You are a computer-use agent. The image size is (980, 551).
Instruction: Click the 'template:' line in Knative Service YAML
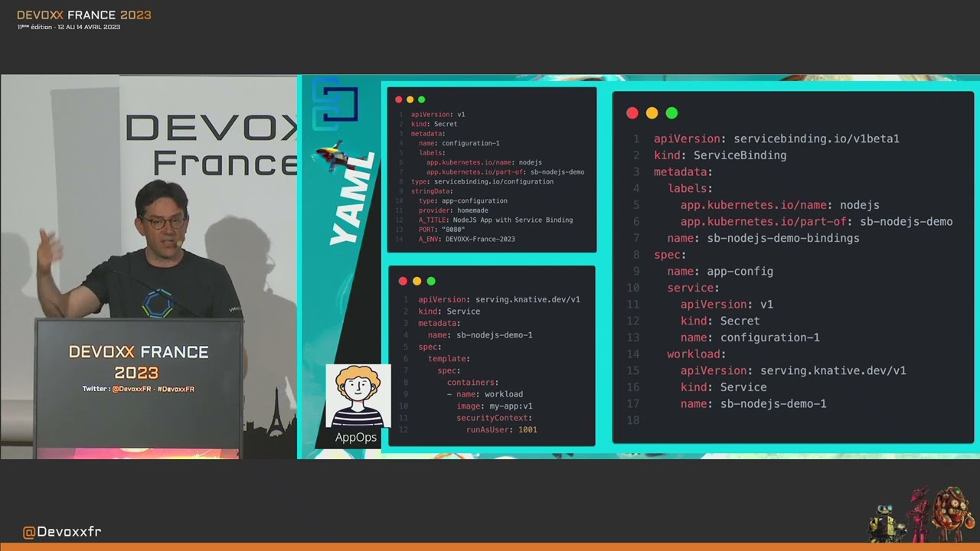click(449, 358)
